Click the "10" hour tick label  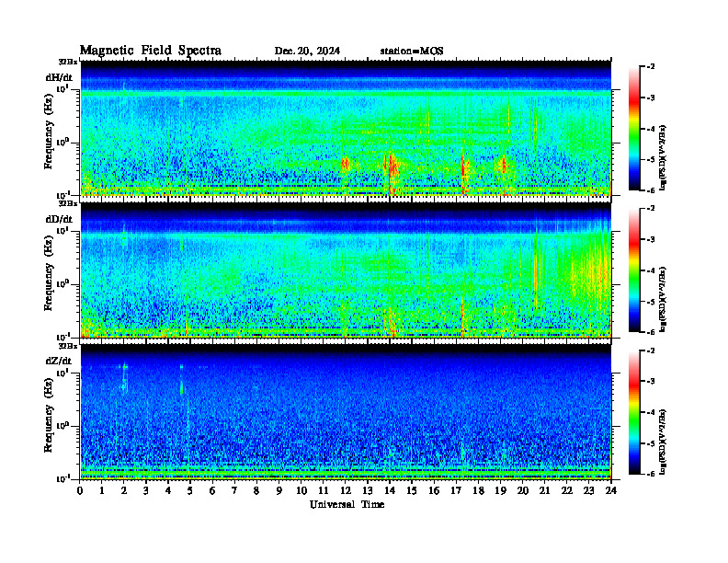[301, 490]
